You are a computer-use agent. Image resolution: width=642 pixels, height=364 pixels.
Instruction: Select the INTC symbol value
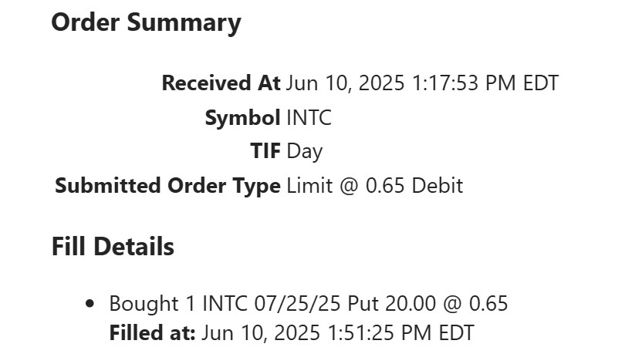tap(309, 118)
